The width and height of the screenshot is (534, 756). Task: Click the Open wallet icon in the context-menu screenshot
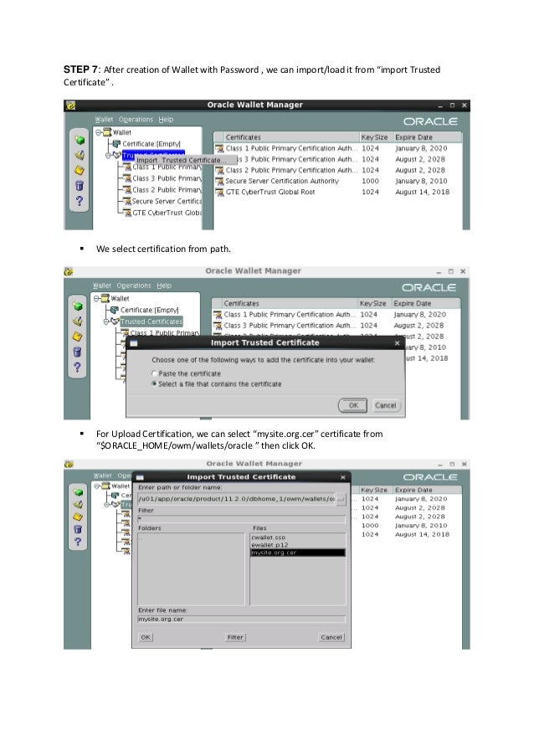(80, 155)
